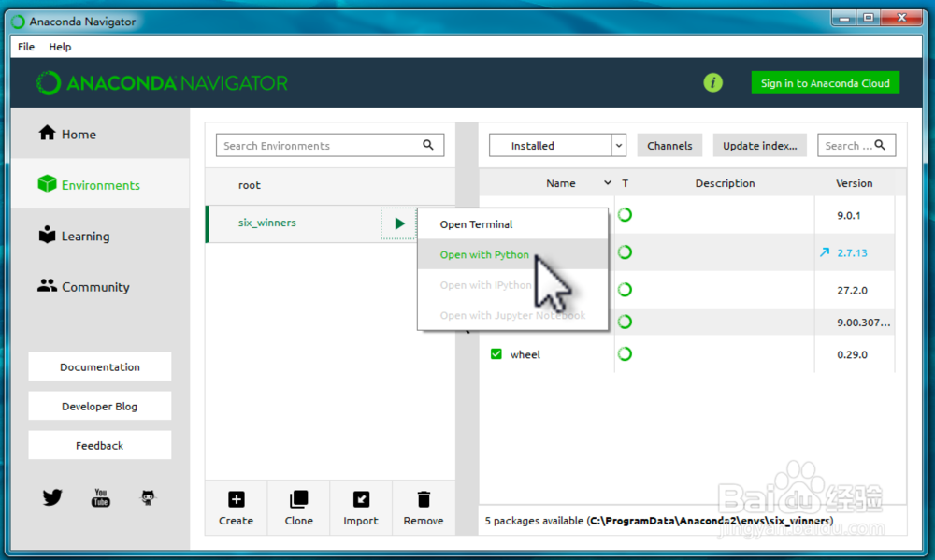Click version 0.29.0 cell

point(852,354)
